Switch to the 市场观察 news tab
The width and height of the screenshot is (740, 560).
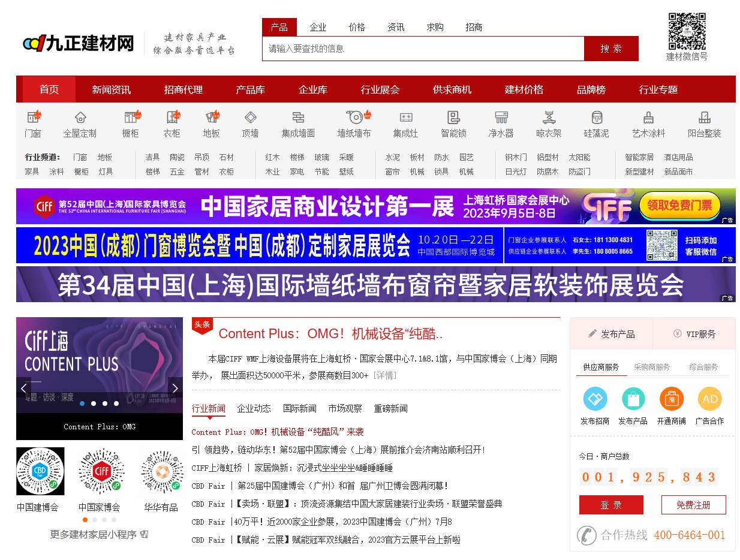[x=345, y=408]
